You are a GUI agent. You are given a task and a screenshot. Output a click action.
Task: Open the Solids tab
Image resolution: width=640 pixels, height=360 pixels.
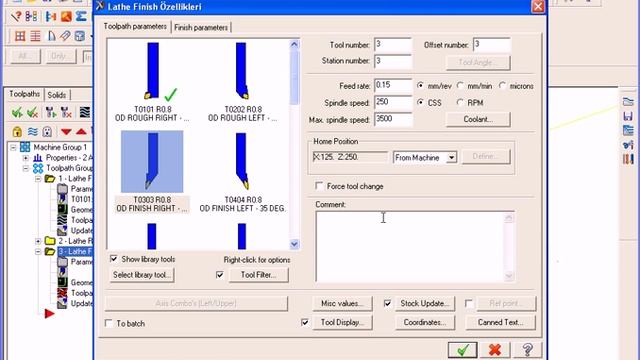pyautogui.click(x=57, y=95)
